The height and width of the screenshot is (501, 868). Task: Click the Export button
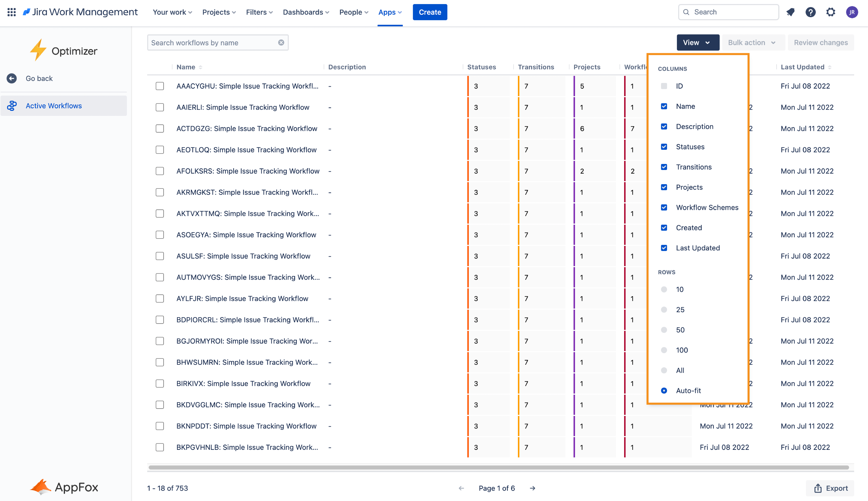tap(830, 488)
